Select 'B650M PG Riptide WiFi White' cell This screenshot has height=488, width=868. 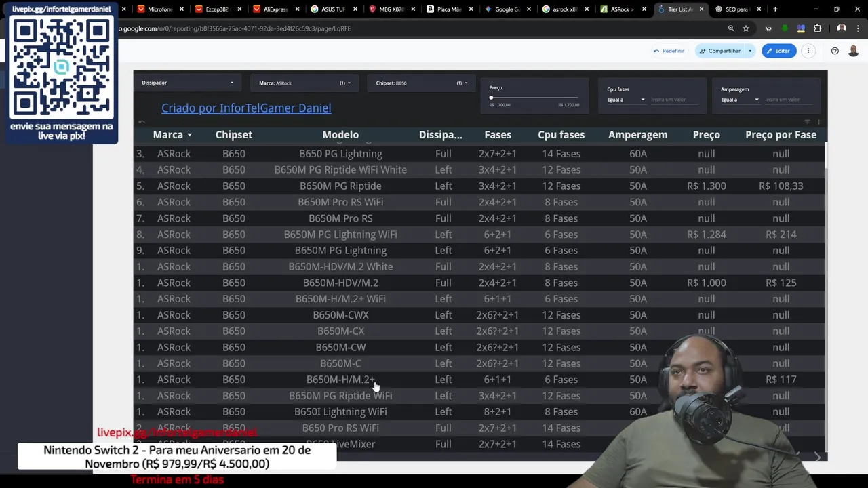click(340, 170)
